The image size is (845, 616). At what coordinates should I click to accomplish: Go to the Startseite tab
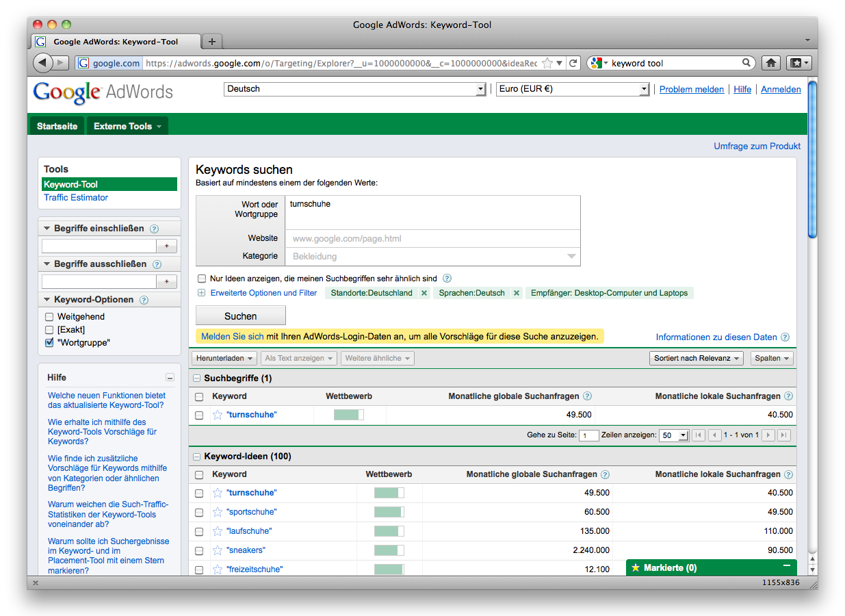pyautogui.click(x=57, y=126)
